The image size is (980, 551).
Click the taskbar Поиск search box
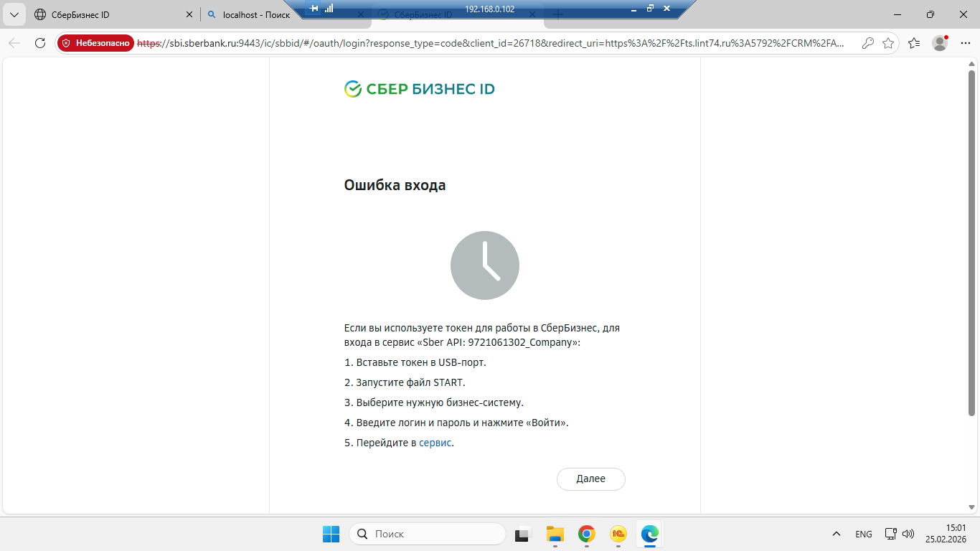coord(428,534)
